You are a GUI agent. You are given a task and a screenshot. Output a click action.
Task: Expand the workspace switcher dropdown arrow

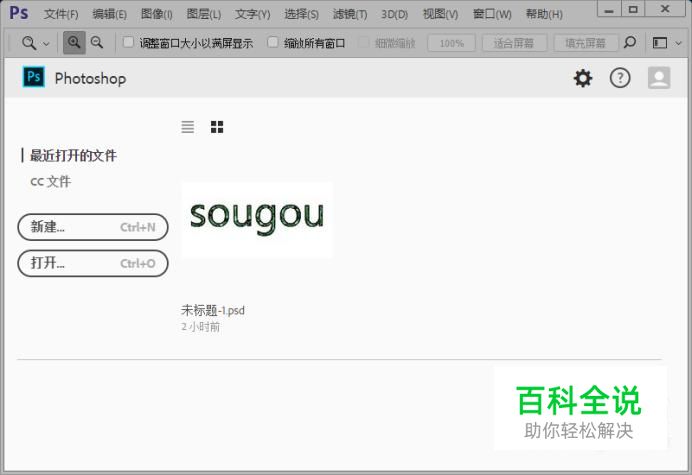(679, 43)
